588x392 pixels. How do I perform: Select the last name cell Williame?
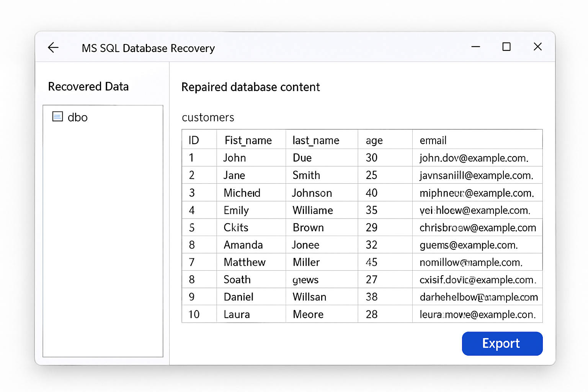[322, 210]
